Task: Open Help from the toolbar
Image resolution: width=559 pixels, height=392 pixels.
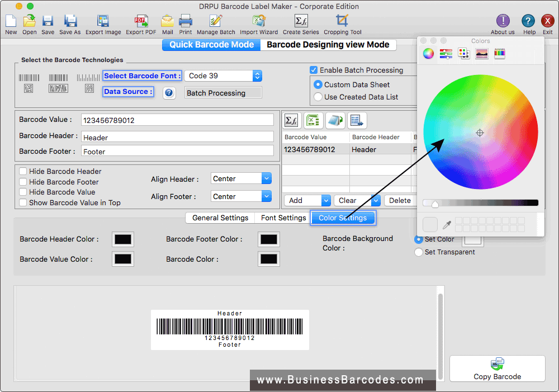Action: pos(528,21)
